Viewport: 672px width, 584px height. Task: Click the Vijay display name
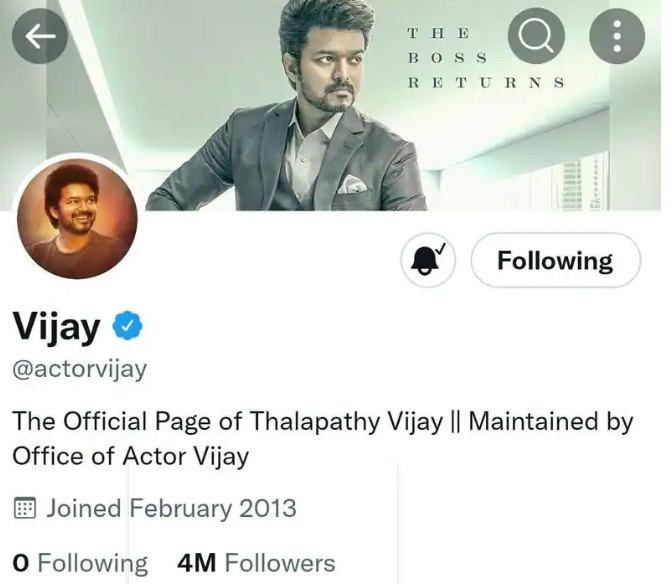click(56, 326)
